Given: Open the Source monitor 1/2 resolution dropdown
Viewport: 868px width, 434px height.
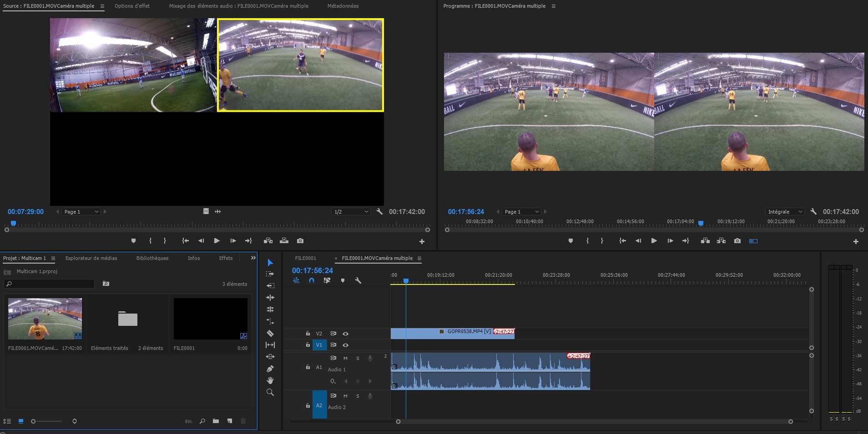Looking at the screenshot, I should (351, 212).
